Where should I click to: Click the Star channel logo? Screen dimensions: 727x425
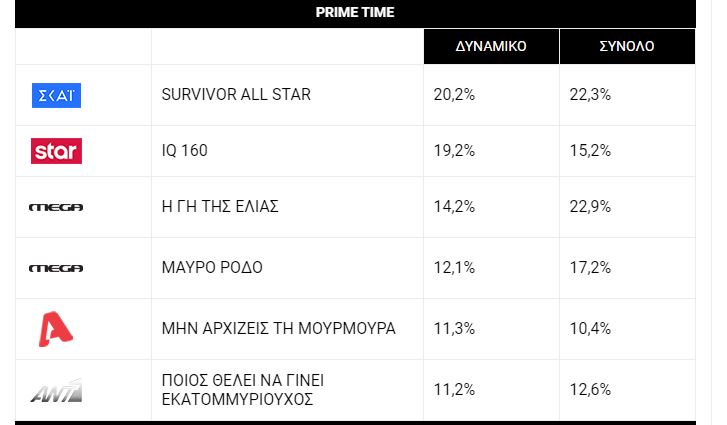pos(56,151)
